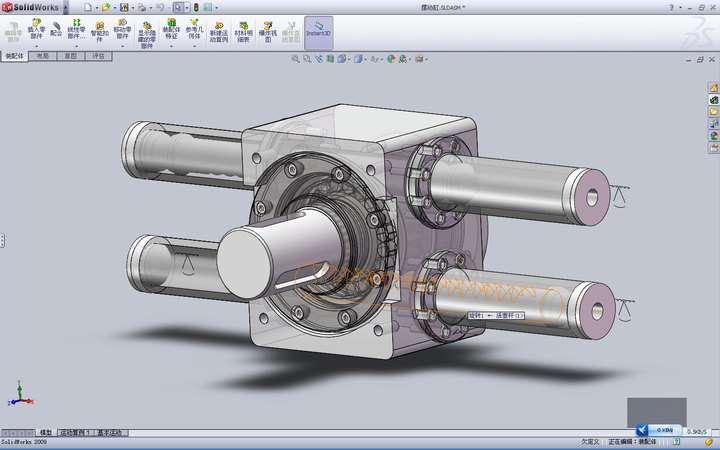Click Hide/Show Items glasses icon
This screenshot has width=720, height=450.
click(x=374, y=59)
